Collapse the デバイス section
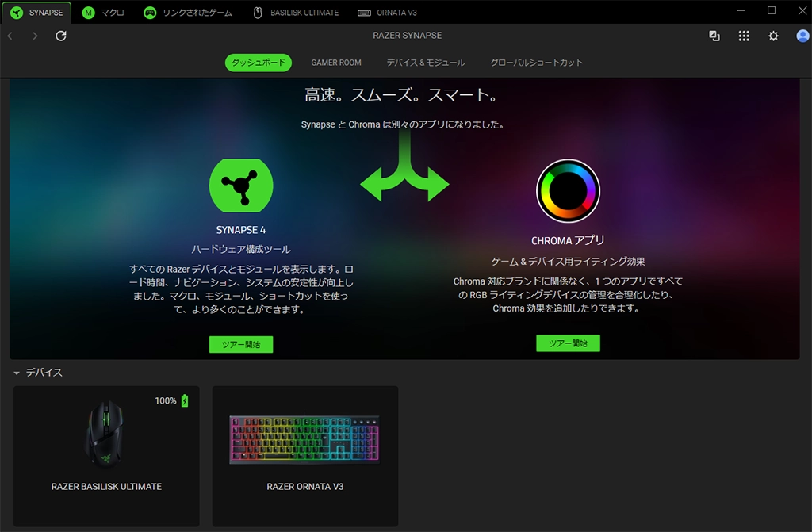 (16, 373)
